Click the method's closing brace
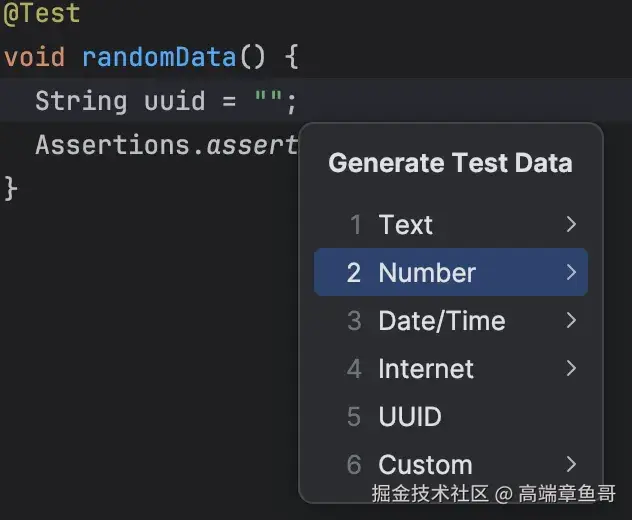The width and height of the screenshot is (632, 520). 11,188
